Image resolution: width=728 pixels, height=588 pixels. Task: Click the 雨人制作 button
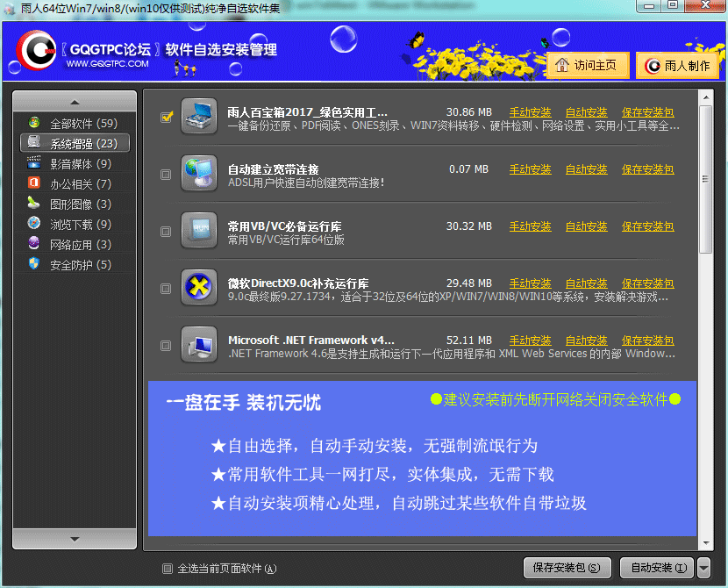677,66
